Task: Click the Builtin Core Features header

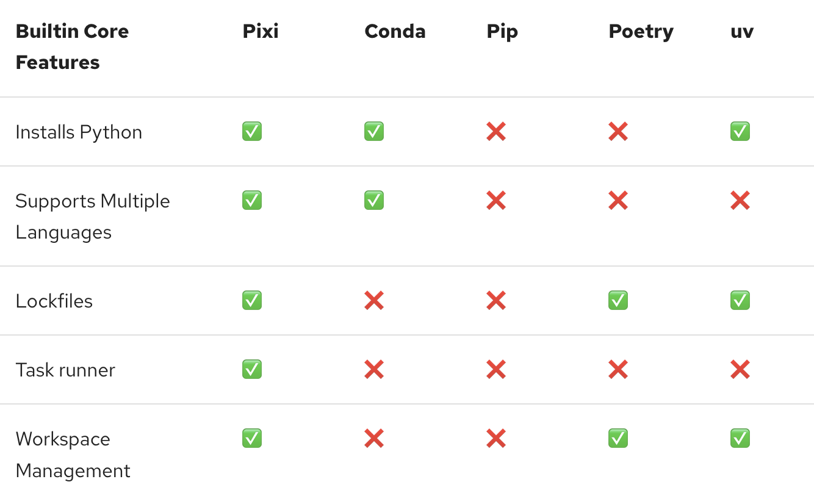Action: point(72,46)
